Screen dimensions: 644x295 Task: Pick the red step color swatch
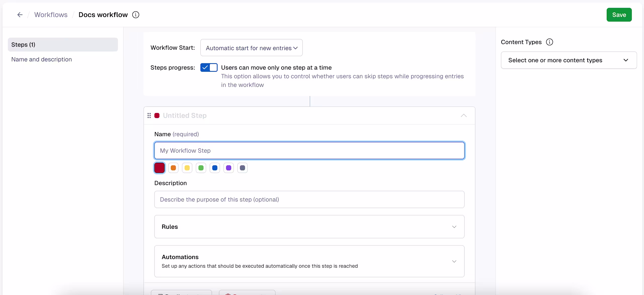click(159, 168)
